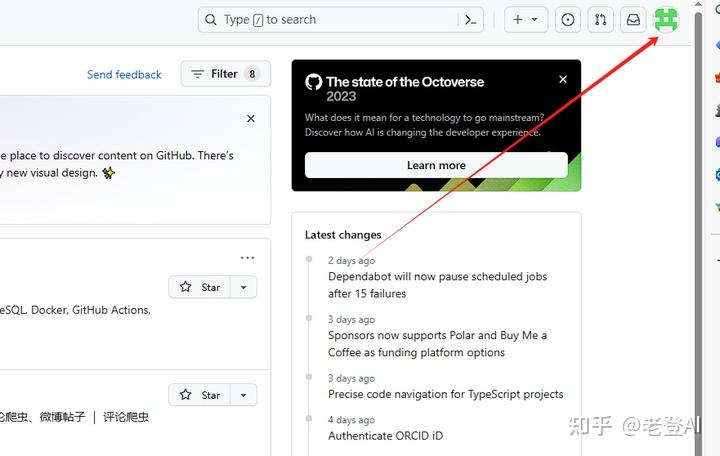Close the Octoverse 2023 banner
The height and width of the screenshot is (456, 720).
pyautogui.click(x=563, y=80)
